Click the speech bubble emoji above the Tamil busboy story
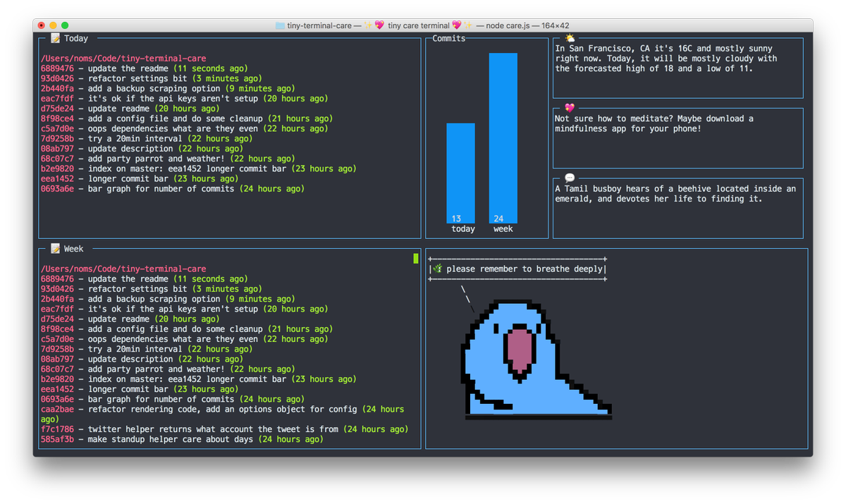The image size is (846, 504). [x=570, y=178]
